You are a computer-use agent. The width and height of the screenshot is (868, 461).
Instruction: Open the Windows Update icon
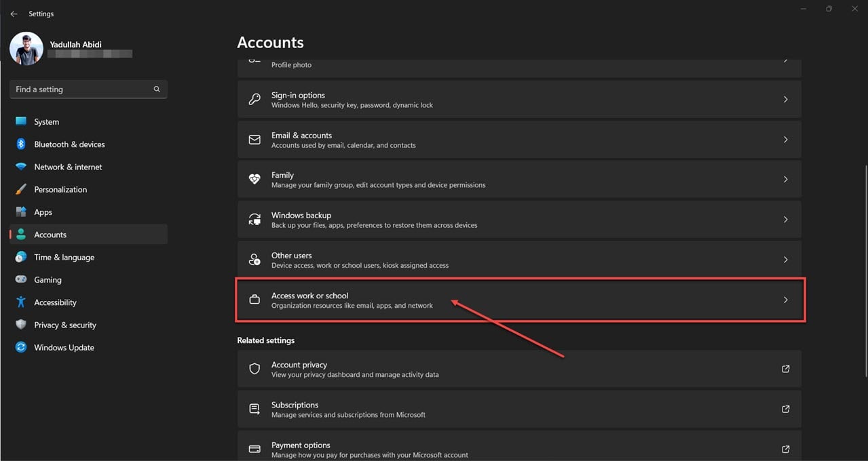21,347
